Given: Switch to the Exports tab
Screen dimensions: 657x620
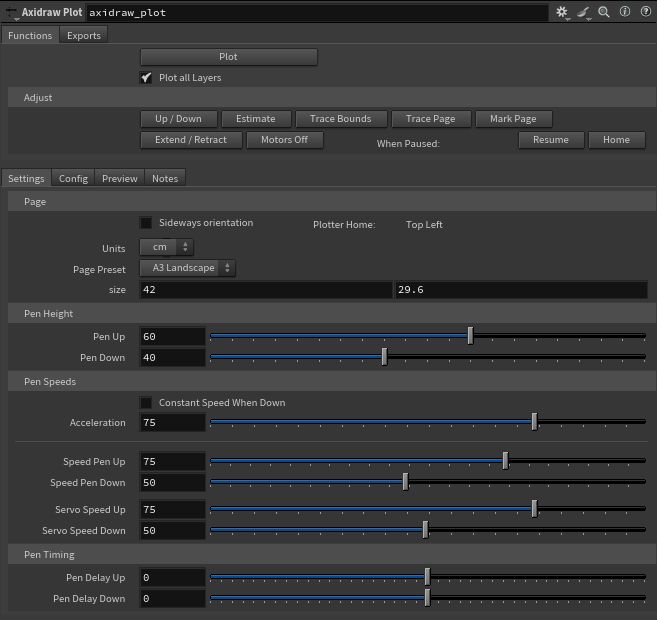Looking at the screenshot, I should point(84,36).
